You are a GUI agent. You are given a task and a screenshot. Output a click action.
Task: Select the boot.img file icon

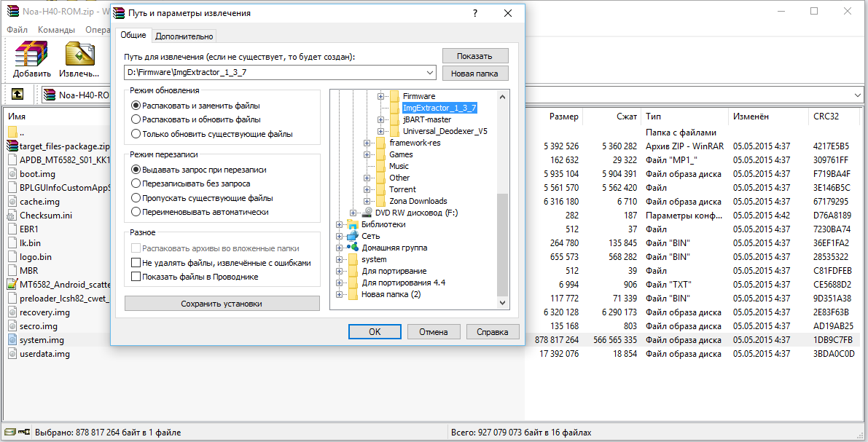12,174
